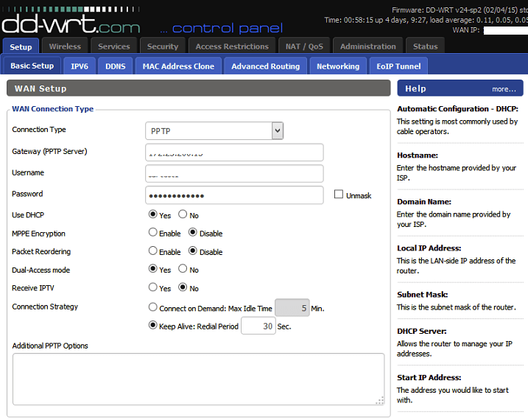
Task: Switch to the Networking subtab
Action: click(338, 66)
